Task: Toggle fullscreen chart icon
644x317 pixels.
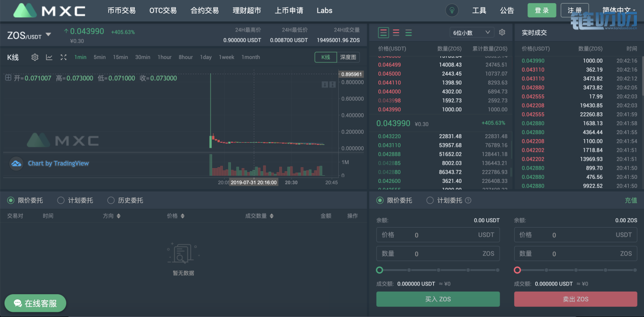Action: (64, 57)
